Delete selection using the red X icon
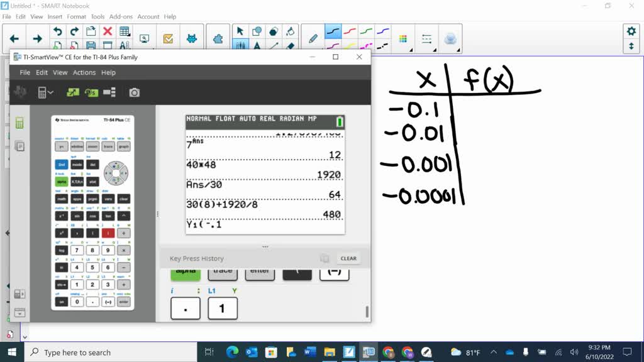This screenshot has height=362, width=644. click(107, 30)
